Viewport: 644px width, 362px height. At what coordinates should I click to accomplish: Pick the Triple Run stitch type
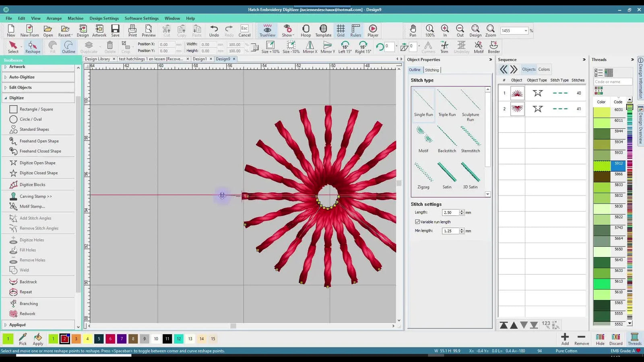[447, 103]
